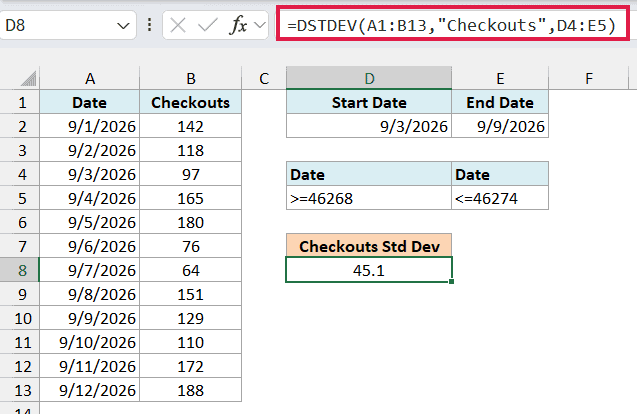Click the Date criteria header in E4
This screenshot has height=414, width=637.
[x=500, y=174]
